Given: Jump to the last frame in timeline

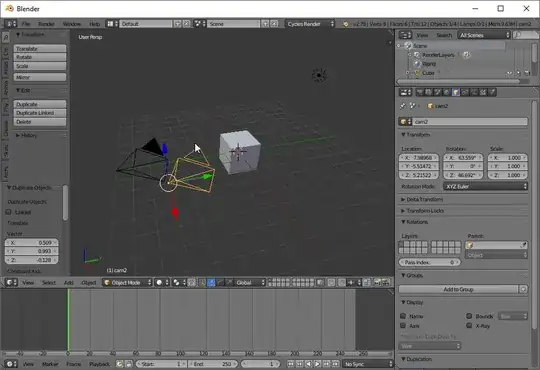Looking at the screenshot, I should pyautogui.click(x=335, y=364).
